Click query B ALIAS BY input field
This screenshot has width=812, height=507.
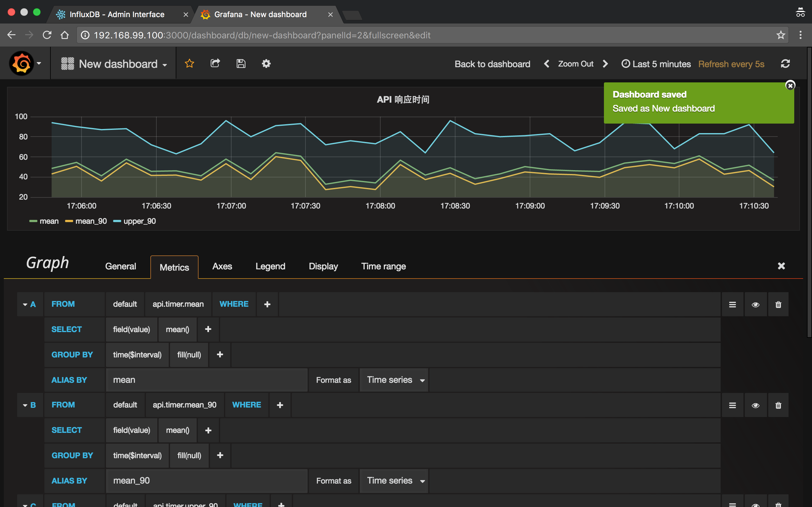(206, 480)
